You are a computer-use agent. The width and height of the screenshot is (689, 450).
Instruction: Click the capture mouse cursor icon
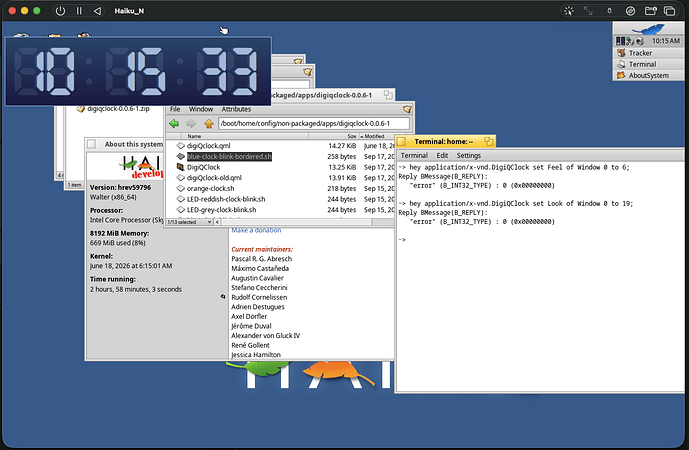(569, 11)
